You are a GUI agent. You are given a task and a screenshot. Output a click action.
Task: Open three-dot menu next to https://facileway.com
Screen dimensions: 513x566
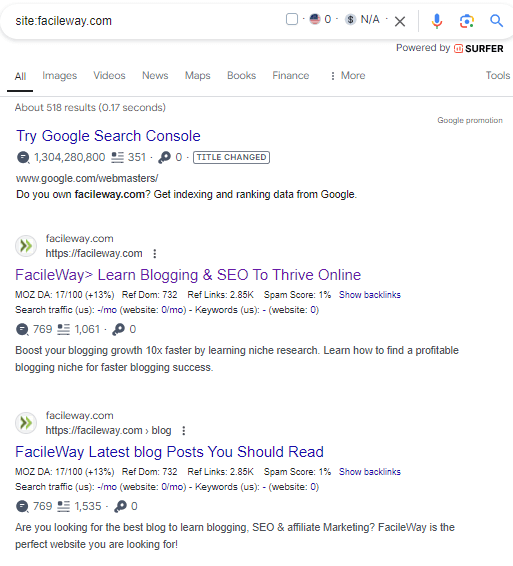(x=155, y=254)
